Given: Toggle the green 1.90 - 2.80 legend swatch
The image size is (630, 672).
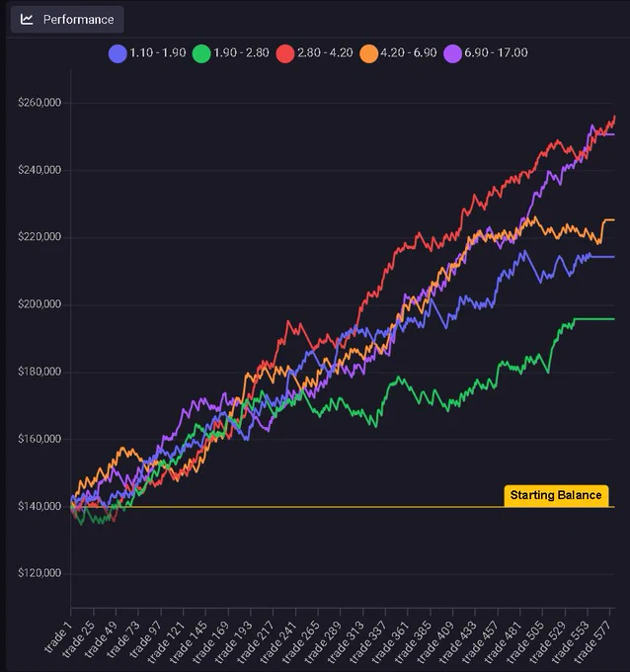Looking at the screenshot, I should pyautogui.click(x=201, y=53).
